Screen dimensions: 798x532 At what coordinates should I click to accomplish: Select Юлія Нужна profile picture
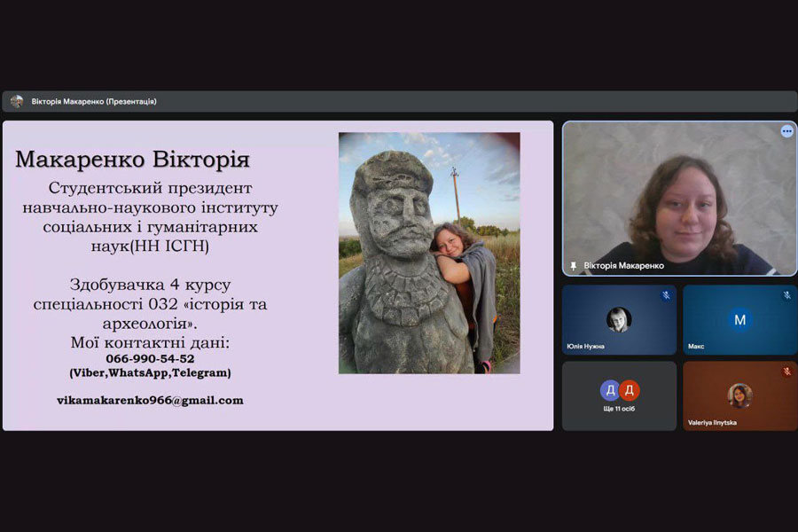point(619,320)
